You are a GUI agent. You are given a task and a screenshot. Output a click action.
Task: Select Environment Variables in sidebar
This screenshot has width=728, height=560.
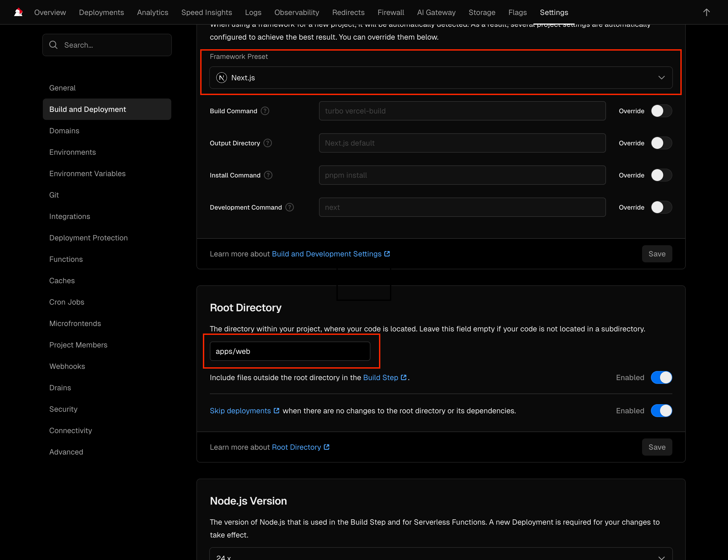click(x=87, y=173)
